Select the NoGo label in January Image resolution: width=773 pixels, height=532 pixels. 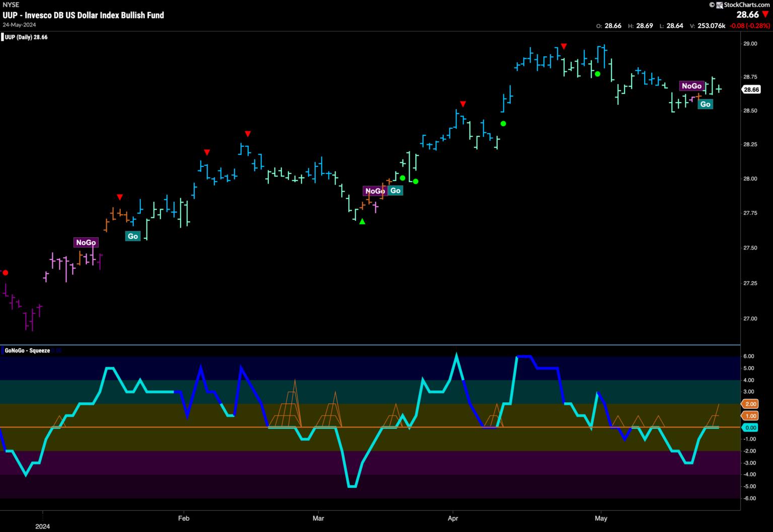86,242
